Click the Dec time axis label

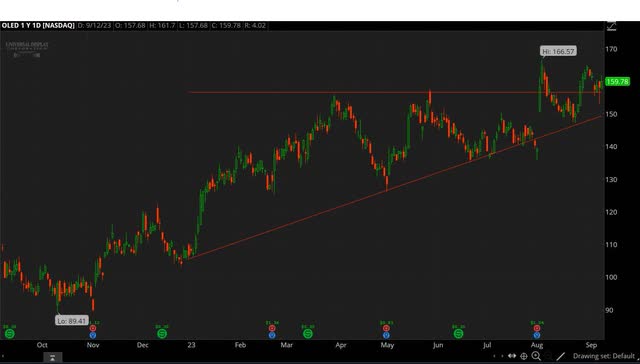(x=142, y=345)
